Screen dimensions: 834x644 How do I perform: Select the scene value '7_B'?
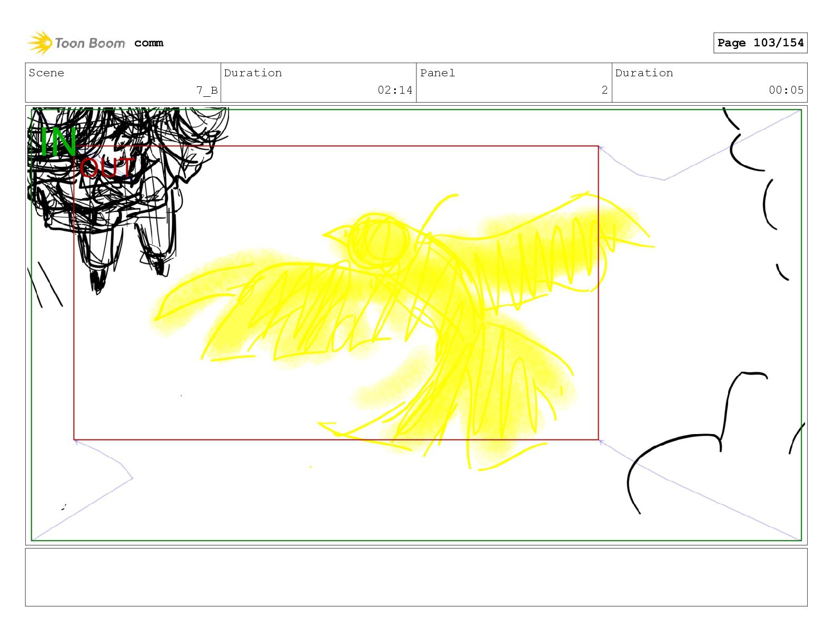click(207, 90)
